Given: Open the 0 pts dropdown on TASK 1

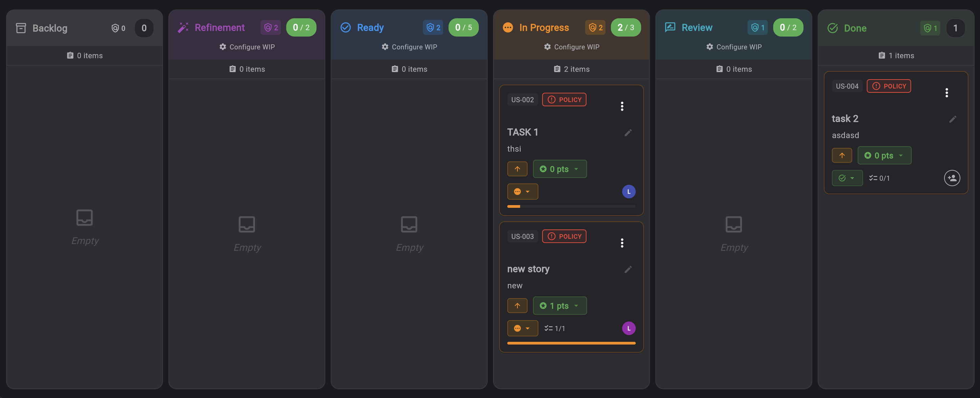Looking at the screenshot, I should click(560, 169).
